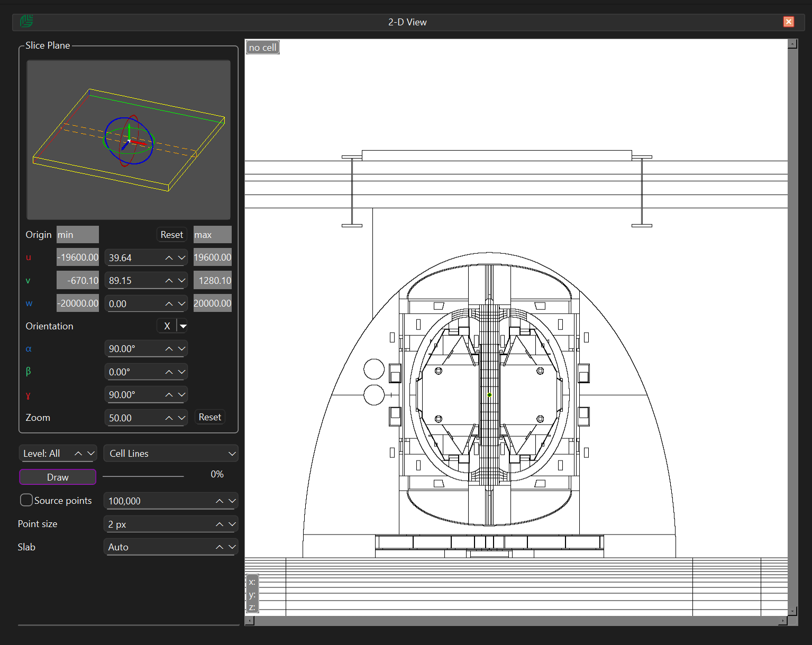Image resolution: width=812 pixels, height=645 pixels.
Task: Enable the Source points checkbox
Action: tap(26, 500)
